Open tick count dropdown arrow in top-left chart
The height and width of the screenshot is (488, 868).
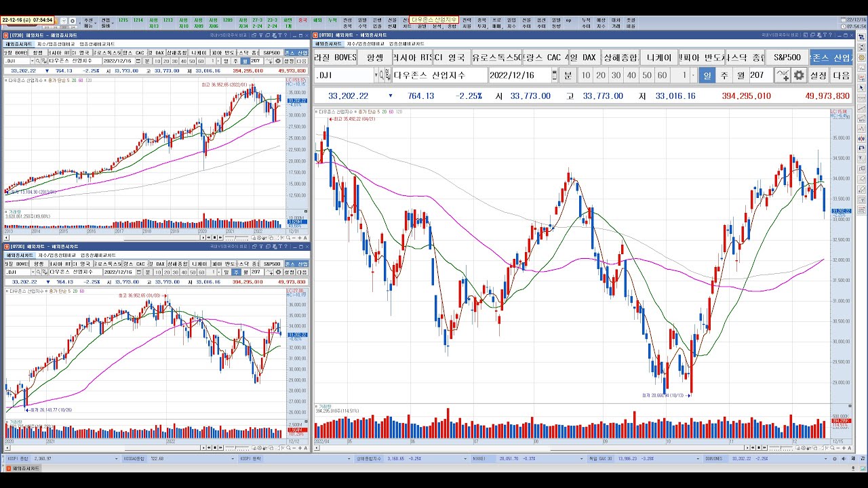[218, 61]
